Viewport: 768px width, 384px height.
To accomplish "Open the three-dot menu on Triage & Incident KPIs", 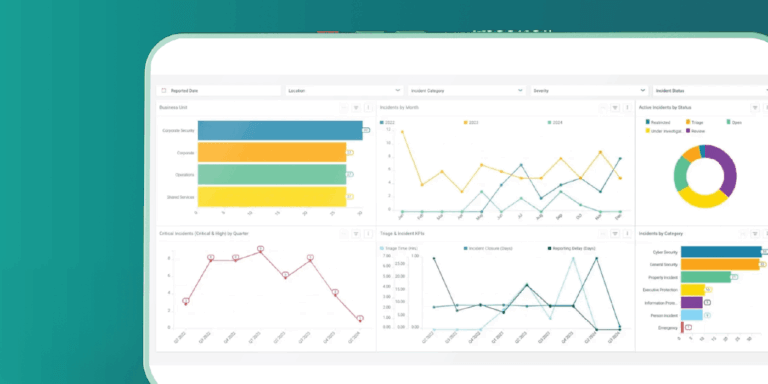I will coord(627,234).
